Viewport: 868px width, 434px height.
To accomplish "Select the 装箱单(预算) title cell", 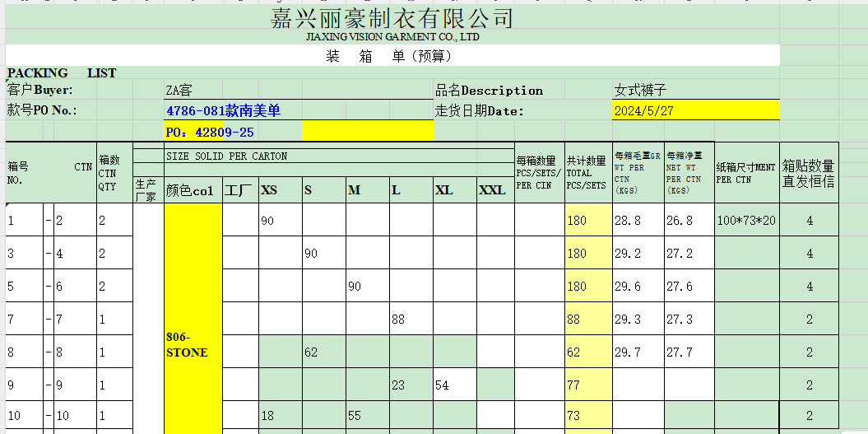I will 392,56.
